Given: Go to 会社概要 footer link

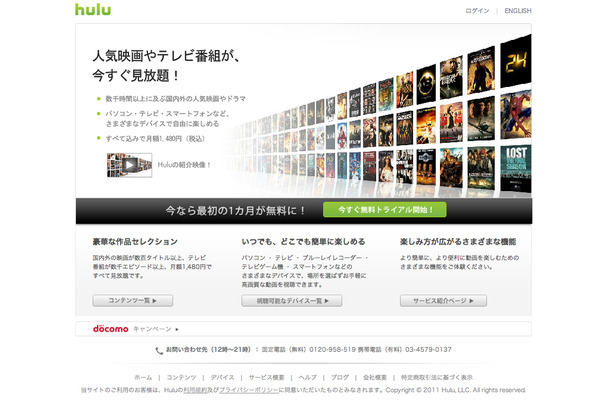Looking at the screenshot, I should (x=375, y=377).
